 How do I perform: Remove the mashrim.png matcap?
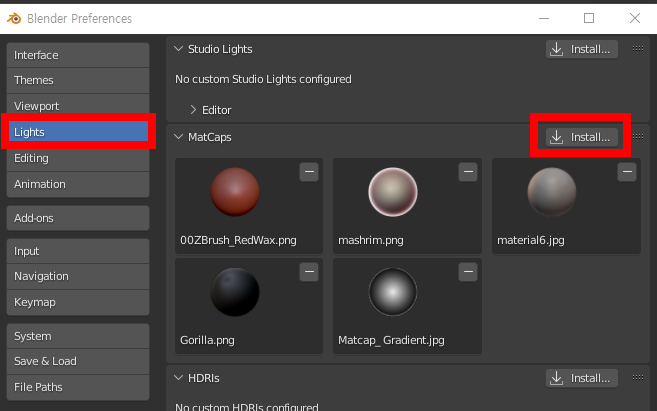pos(468,172)
